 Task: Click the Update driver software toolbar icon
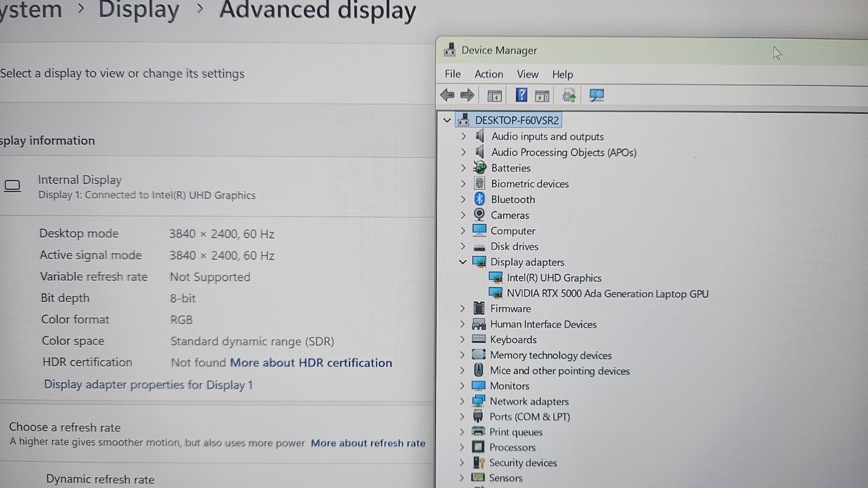[x=569, y=96]
